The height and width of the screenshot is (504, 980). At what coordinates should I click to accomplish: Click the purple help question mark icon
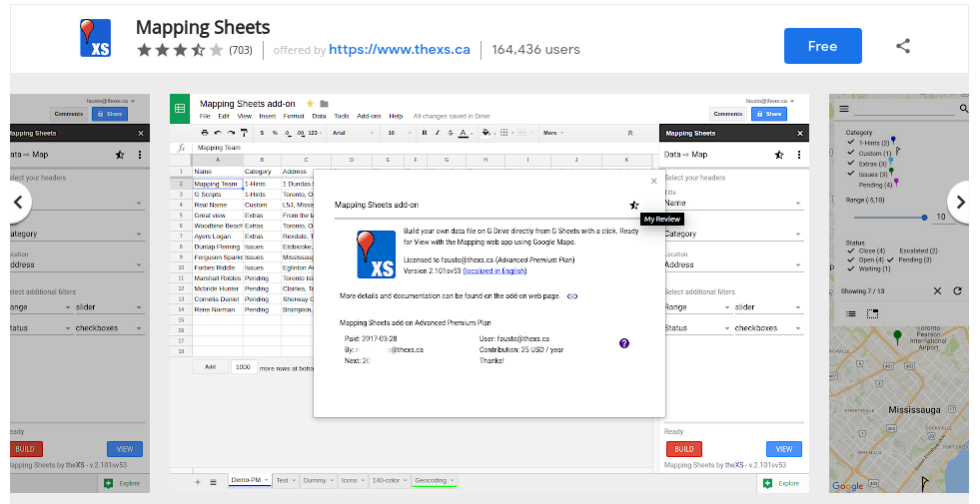coord(623,343)
